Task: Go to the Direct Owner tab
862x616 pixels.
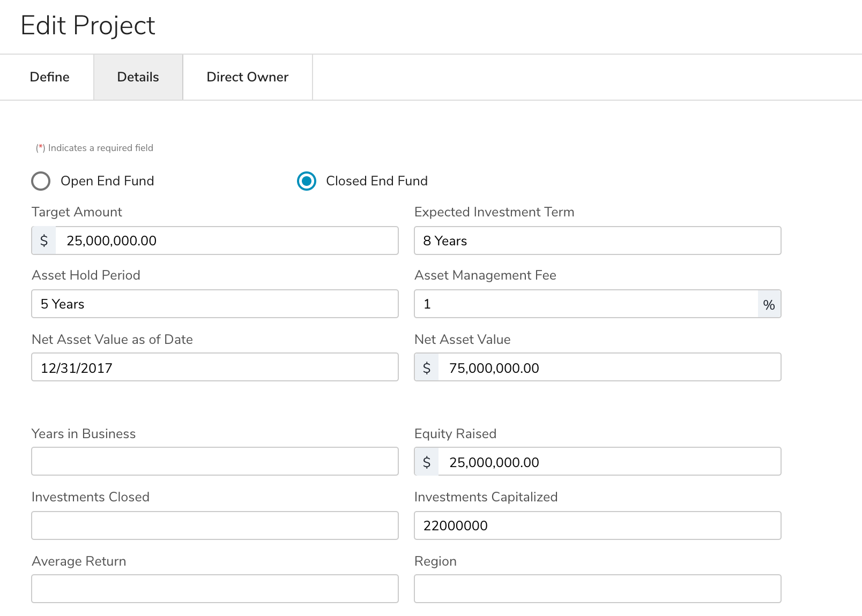Action: 247,77
